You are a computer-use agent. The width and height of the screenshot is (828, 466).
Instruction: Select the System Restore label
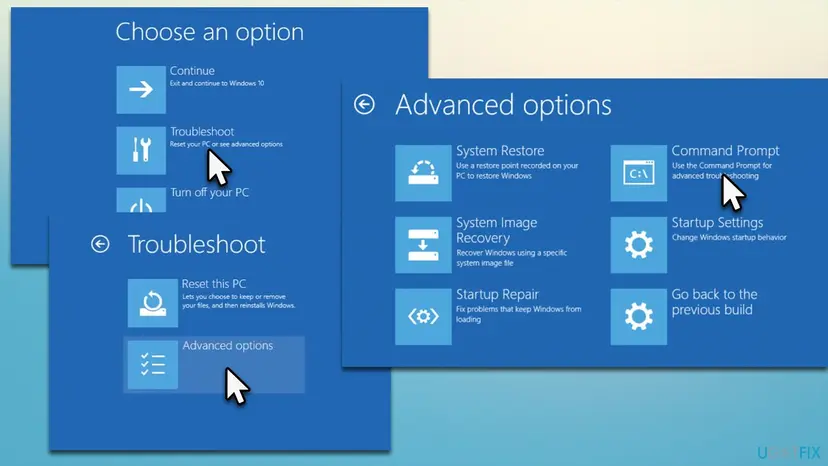tap(500, 151)
